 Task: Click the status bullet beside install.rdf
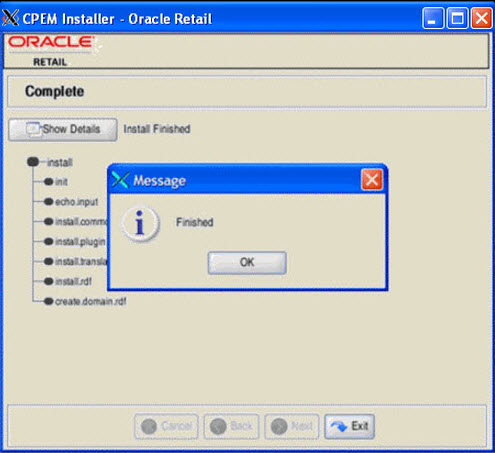click(49, 281)
